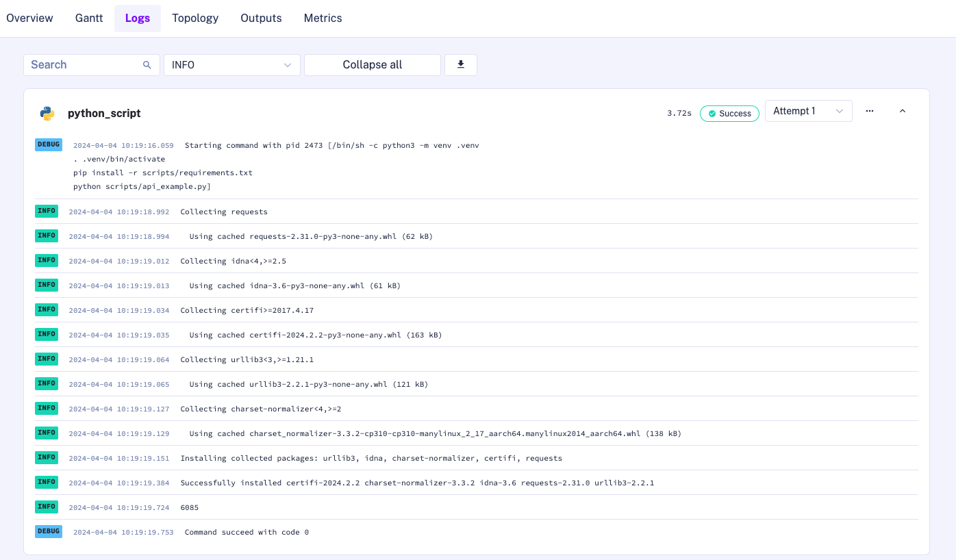Click the Success status badge
The height and width of the screenshot is (560, 956).
click(x=729, y=114)
